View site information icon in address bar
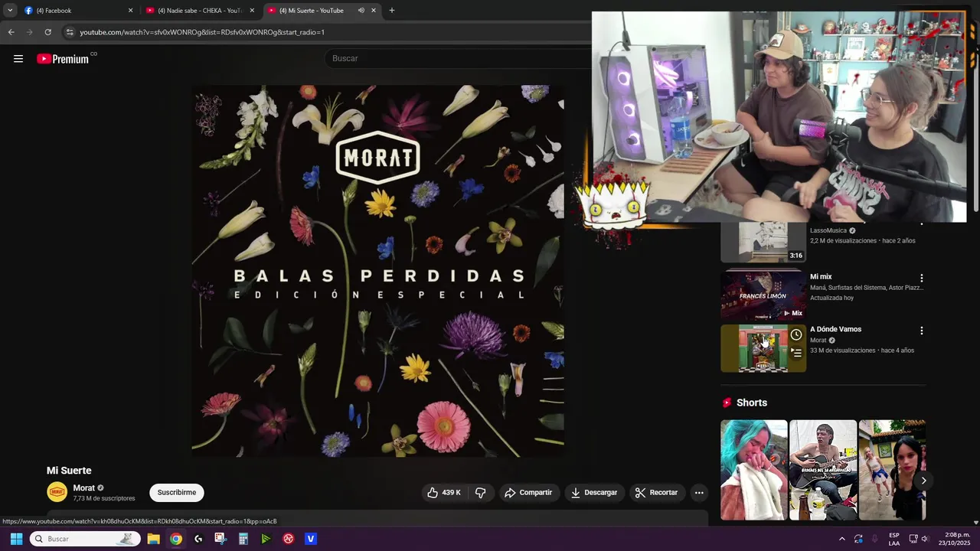The height and width of the screenshot is (551, 980). [x=70, y=32]
